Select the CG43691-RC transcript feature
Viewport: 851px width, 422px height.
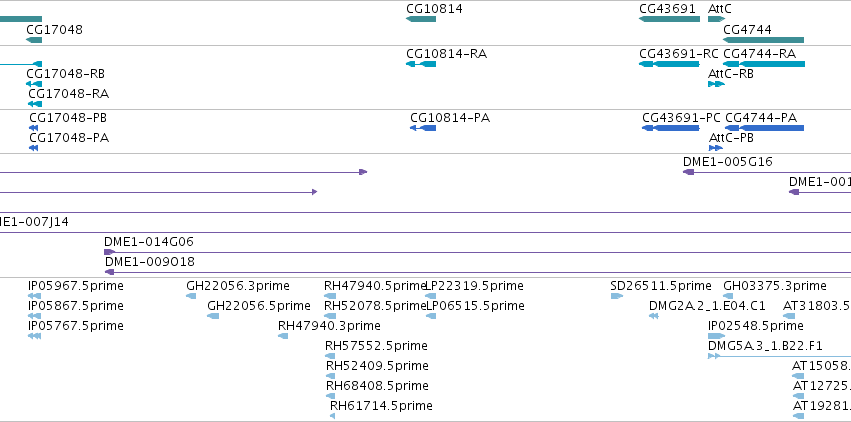coord(669,64)
